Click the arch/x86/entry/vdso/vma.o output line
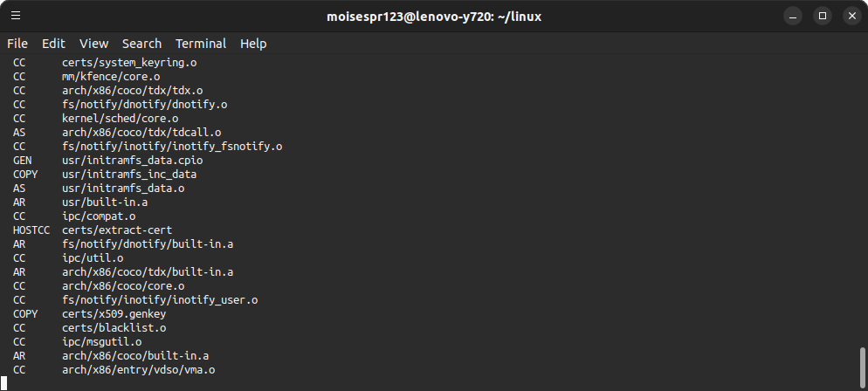868x391 pixels. click(114, 370)
